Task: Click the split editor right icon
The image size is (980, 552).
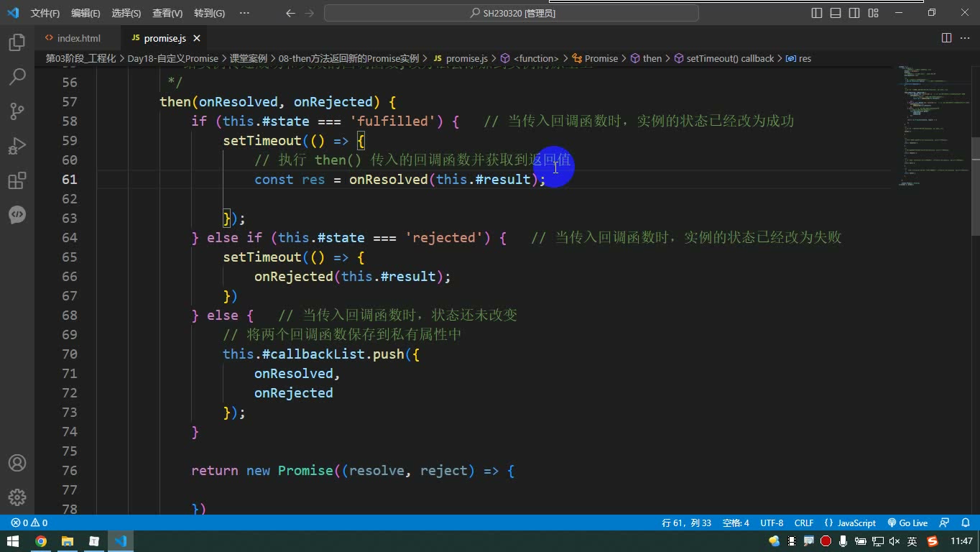Action: pos(946,38)
